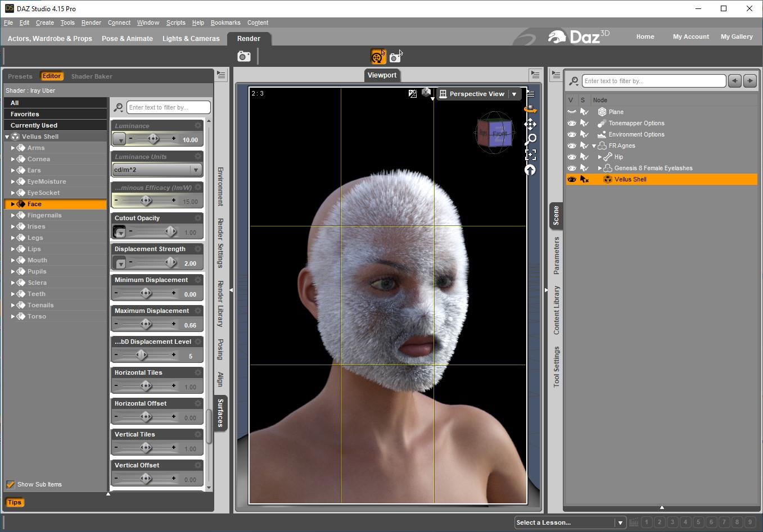Image resolution: width=763 pixels, height=532 pixels.
Task: Click the orange Spot Render tool icon
Action: (x=378, y=56)
